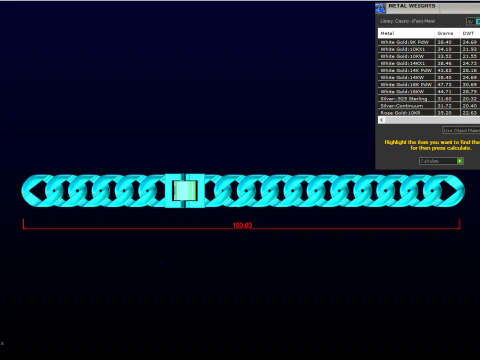Screen dimensions: 480x360
Task: Select the White Gold:14KX1 row
Action: click(x=429, y=63)
